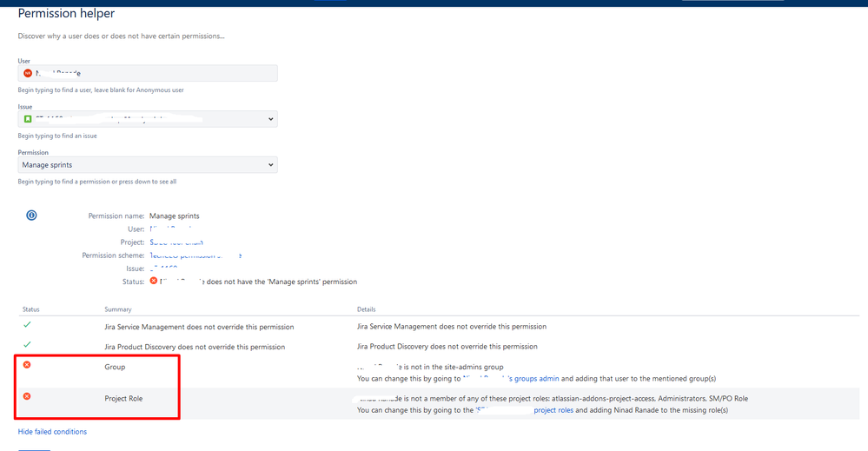Click the user avatar icon in User field
The height and width of the screenshot is (451, 868).
pyautogui.click(x=28, y=73)
